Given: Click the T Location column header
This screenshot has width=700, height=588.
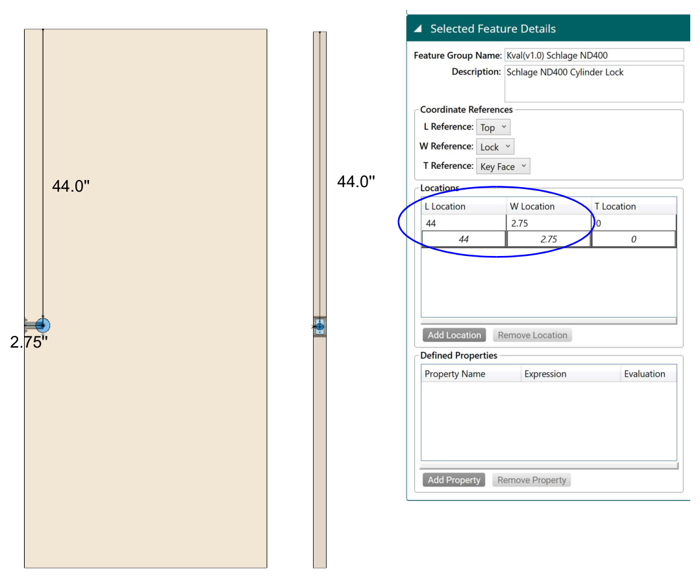Looking at the screenshot, I should [634, 207].
